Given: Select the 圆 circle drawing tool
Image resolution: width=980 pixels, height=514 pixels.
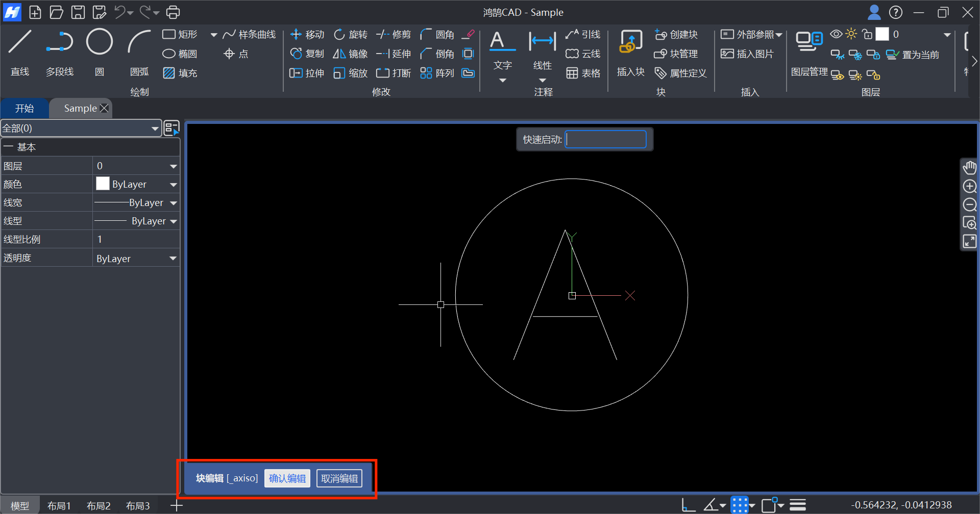Looking at the screenshot, I should [x=100, y=42].
